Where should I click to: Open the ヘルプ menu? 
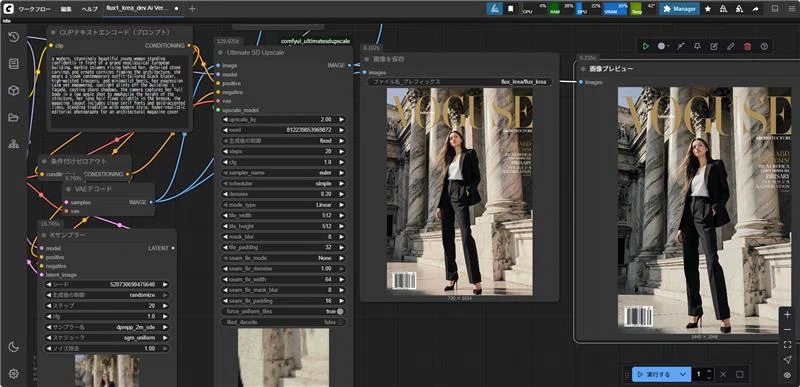click(90, 9)
